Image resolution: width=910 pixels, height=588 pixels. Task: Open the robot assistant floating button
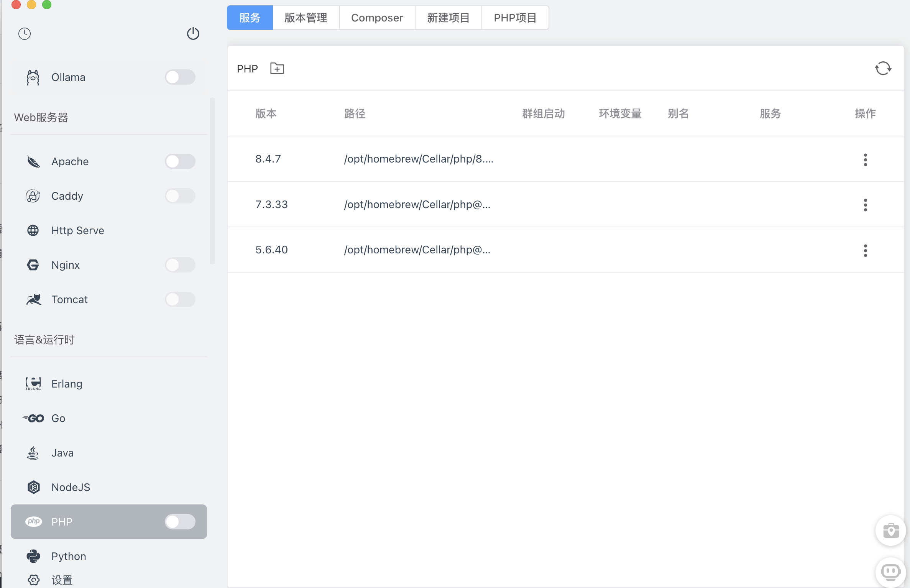891,572
